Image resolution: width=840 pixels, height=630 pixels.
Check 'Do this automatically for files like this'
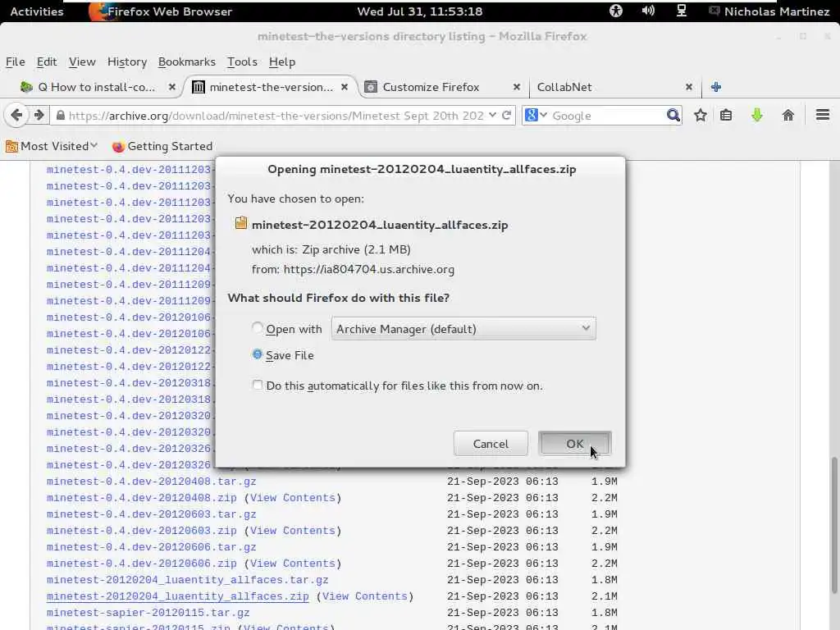point(258,386)
